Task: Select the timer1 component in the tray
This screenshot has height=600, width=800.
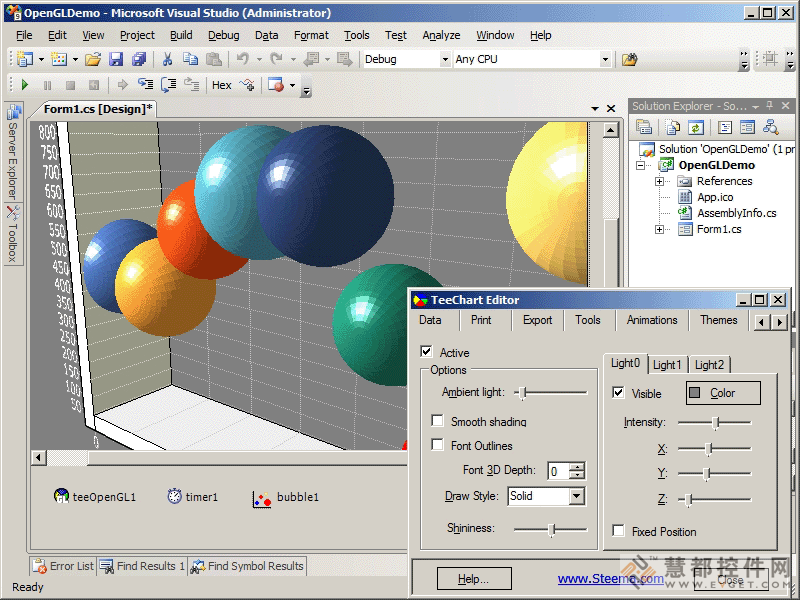Action: (192, 496)
